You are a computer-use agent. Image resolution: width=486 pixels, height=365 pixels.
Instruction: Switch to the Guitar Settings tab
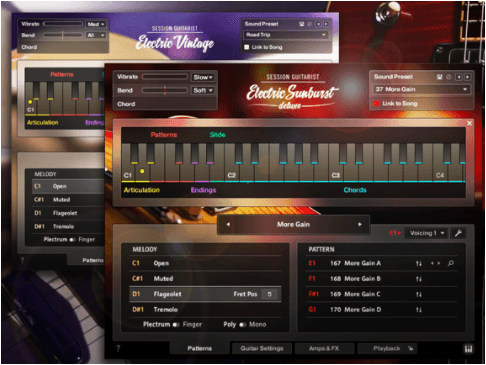[x=262, y=349]
